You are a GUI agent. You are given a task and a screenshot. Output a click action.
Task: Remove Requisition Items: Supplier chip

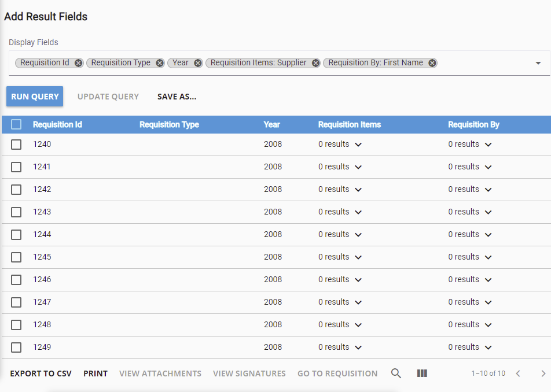coord(315,63)
